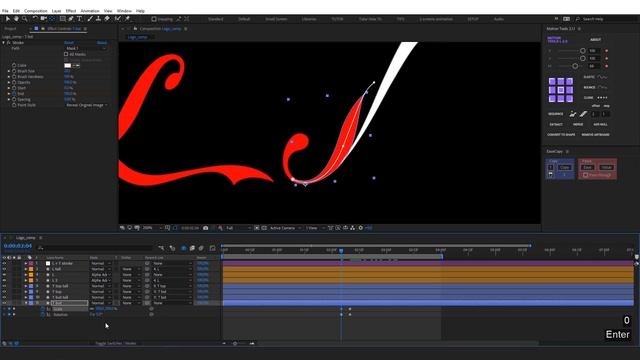Click the Motion Tools center anchor point square

coord(561,90)
